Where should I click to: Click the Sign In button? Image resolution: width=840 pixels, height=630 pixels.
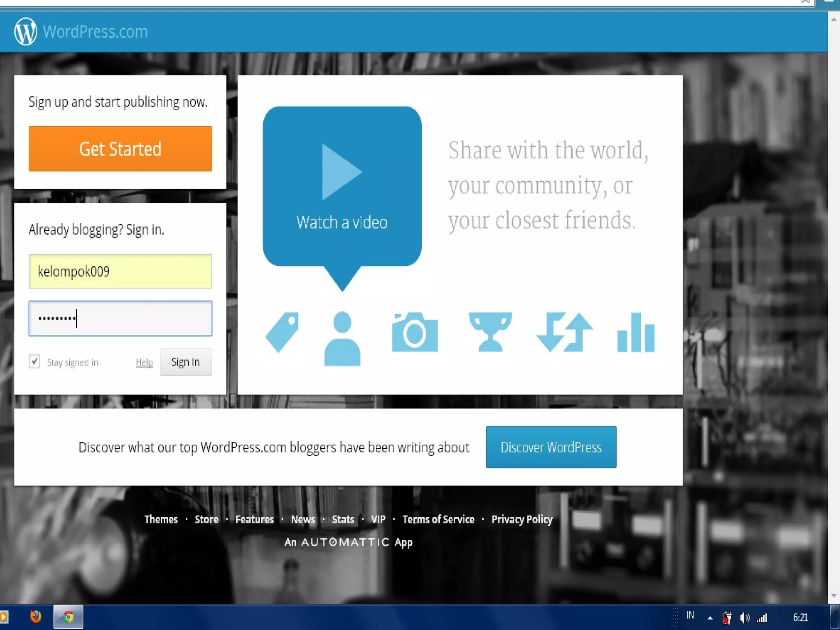(x=186, y=362)
